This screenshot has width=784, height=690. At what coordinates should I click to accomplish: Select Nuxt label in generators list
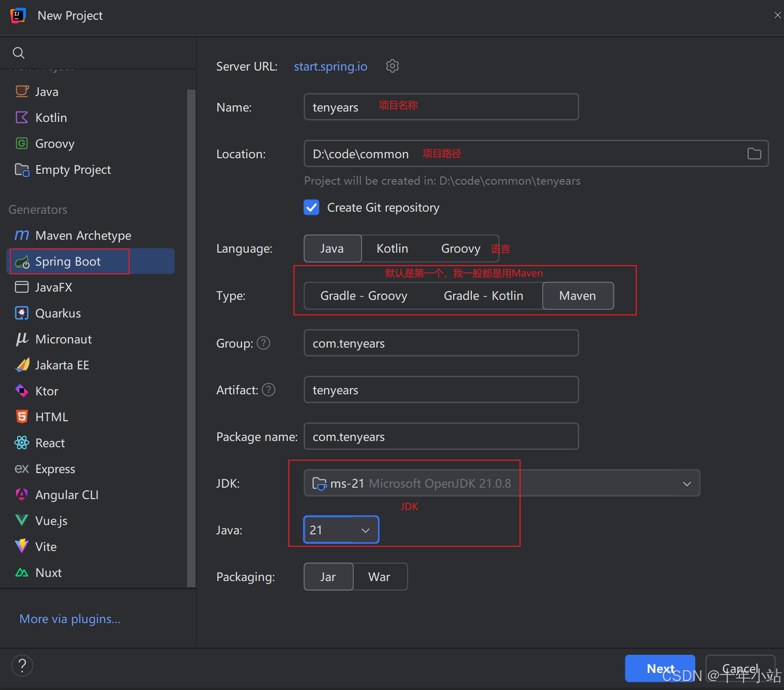click(49, 573)
